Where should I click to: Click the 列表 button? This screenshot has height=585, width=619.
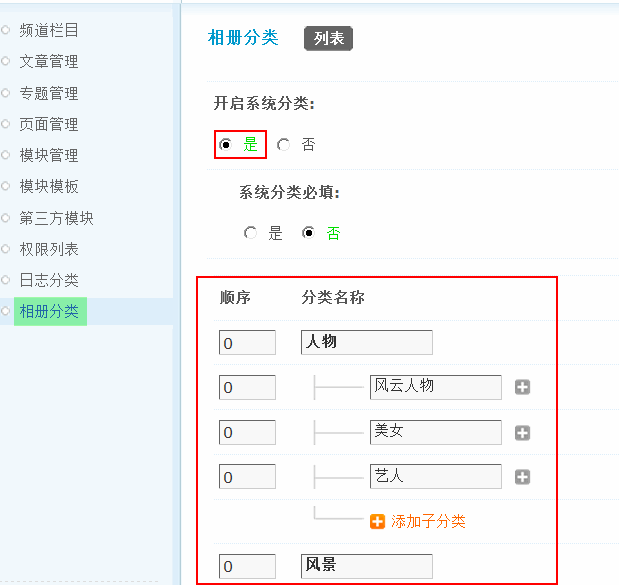pyautogui.click(x=328, y=38)
